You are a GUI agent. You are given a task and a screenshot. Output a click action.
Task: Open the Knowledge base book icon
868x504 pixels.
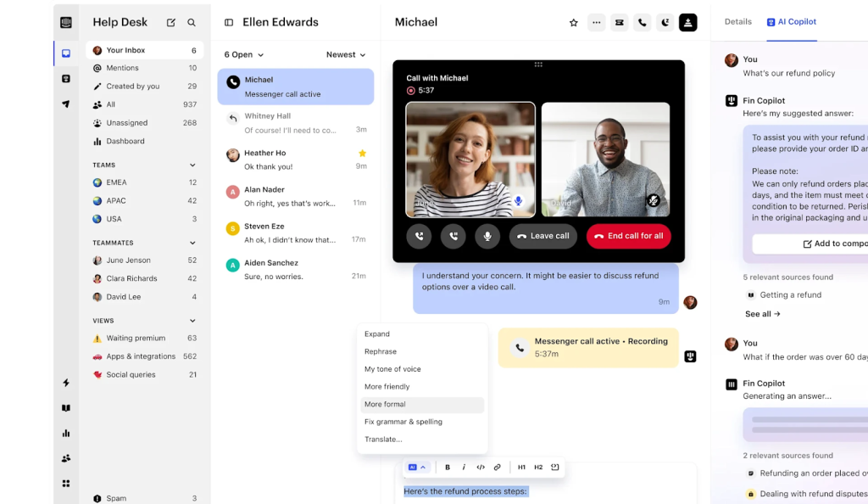point(65,408)
